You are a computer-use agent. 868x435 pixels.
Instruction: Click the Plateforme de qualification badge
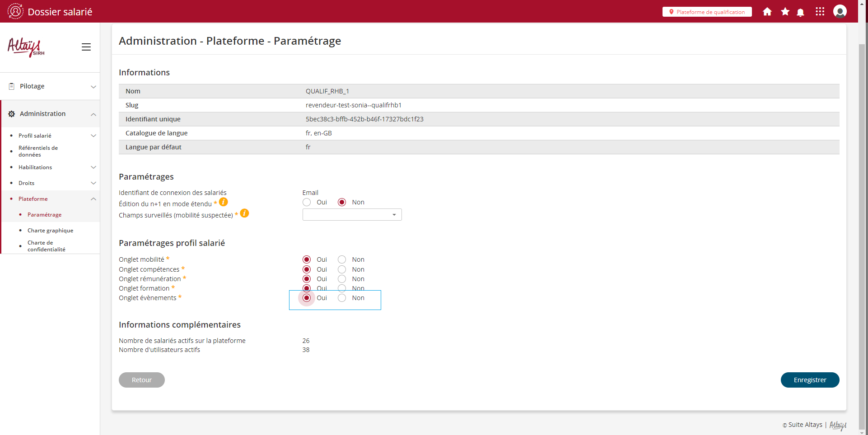coord(707,12)
